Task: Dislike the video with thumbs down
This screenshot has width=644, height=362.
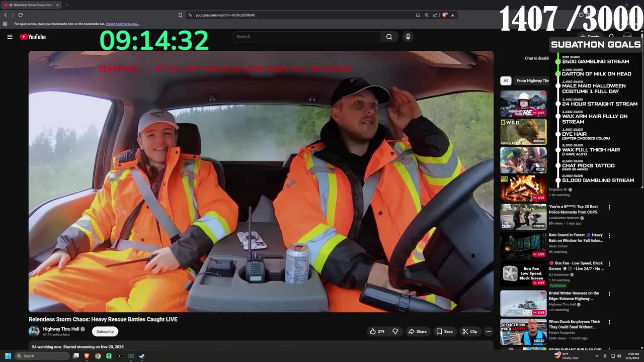Action: click(395, 331)
